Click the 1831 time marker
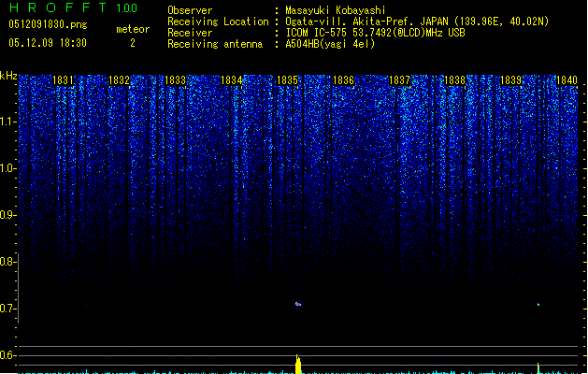Screen dimensions: 588x374 63,80
